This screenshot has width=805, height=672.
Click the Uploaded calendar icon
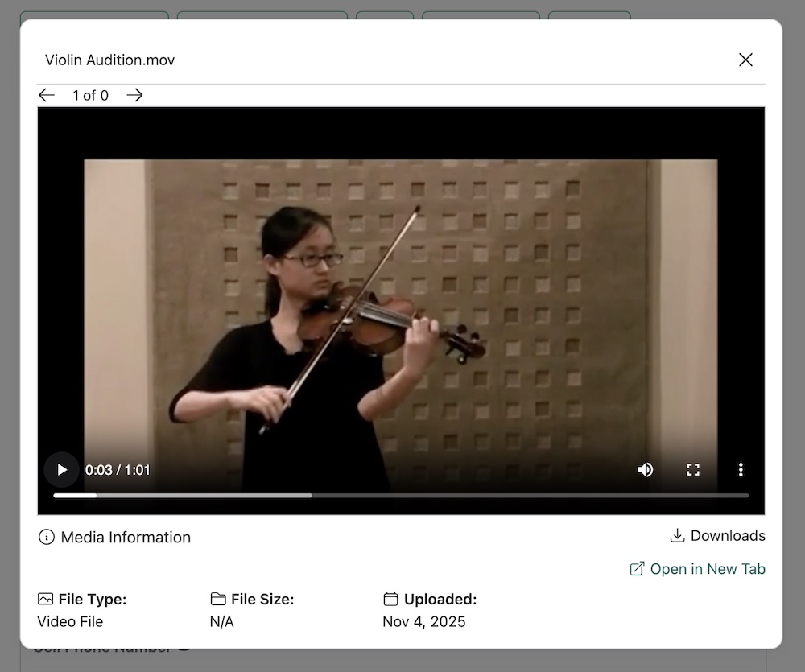click(390, 599)
